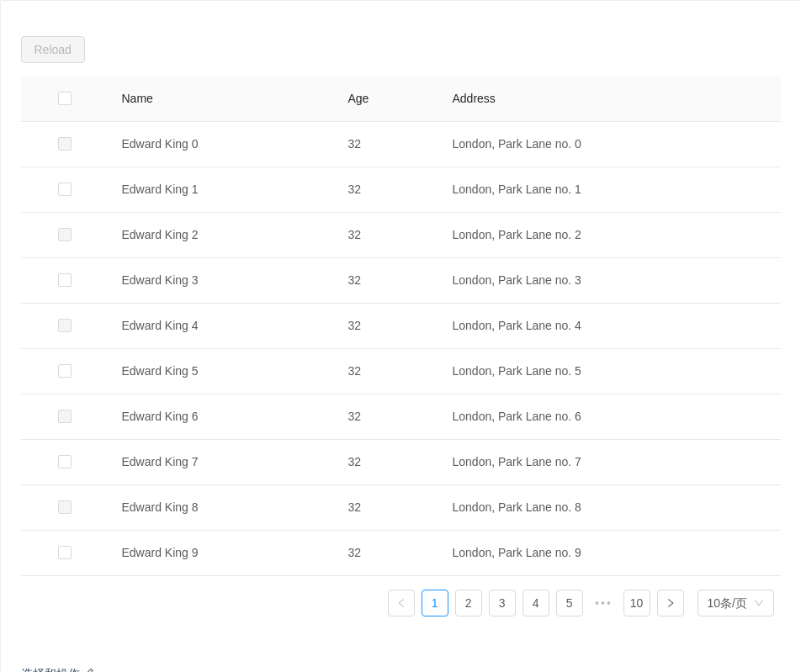Enable the Edward King 7 row checkbox
Screen dimensions: 801x672
pos(65,462)
